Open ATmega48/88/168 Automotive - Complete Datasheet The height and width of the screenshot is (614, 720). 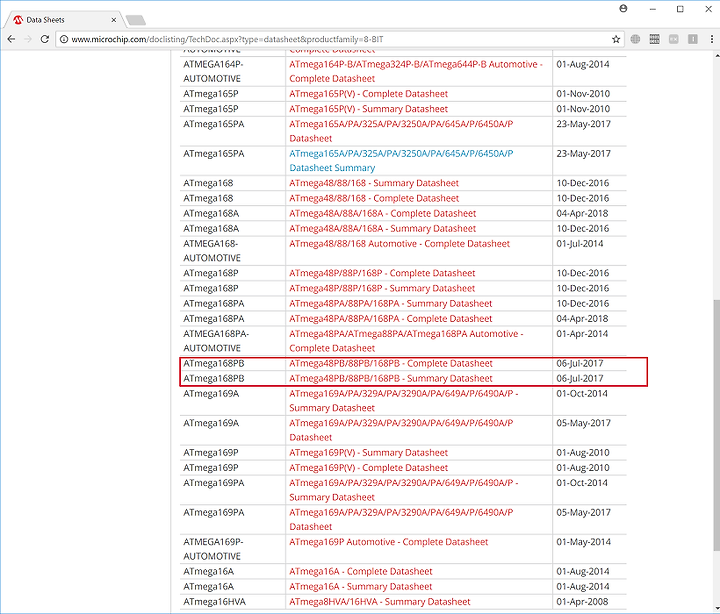[399, 243]
